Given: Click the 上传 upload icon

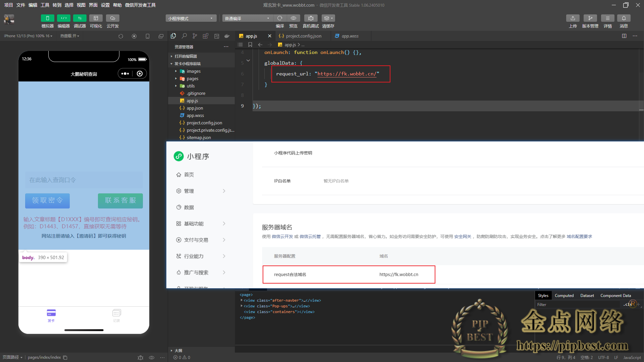Looking at the screenshot, I should (x=573, y=18).
